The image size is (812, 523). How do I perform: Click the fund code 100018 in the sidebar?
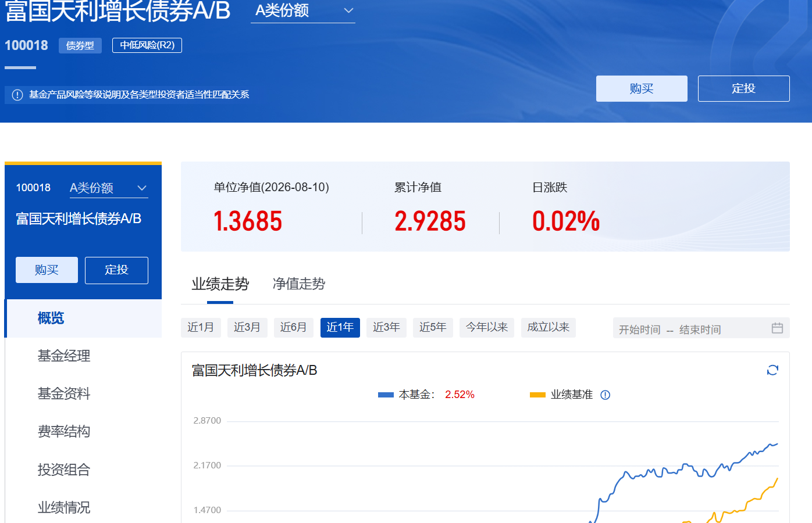point(33,188)
